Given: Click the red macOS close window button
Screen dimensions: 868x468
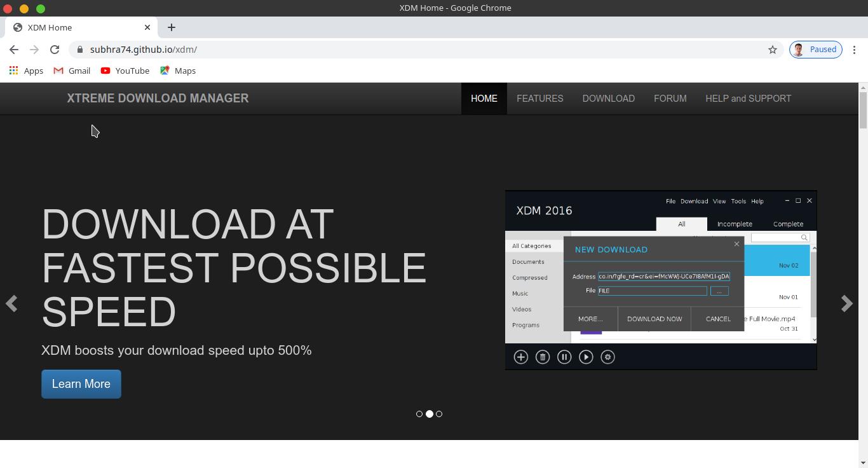Looking at the screenshot, I should [x=8, y=8].
